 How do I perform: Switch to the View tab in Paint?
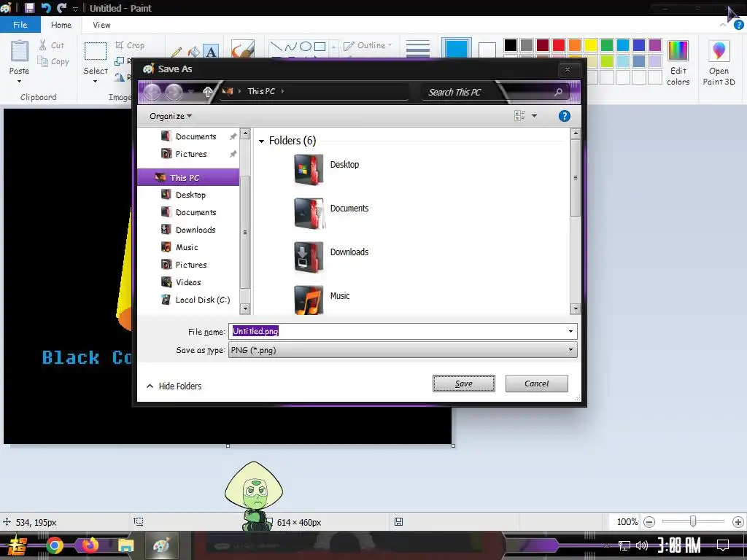pos(101,25)
